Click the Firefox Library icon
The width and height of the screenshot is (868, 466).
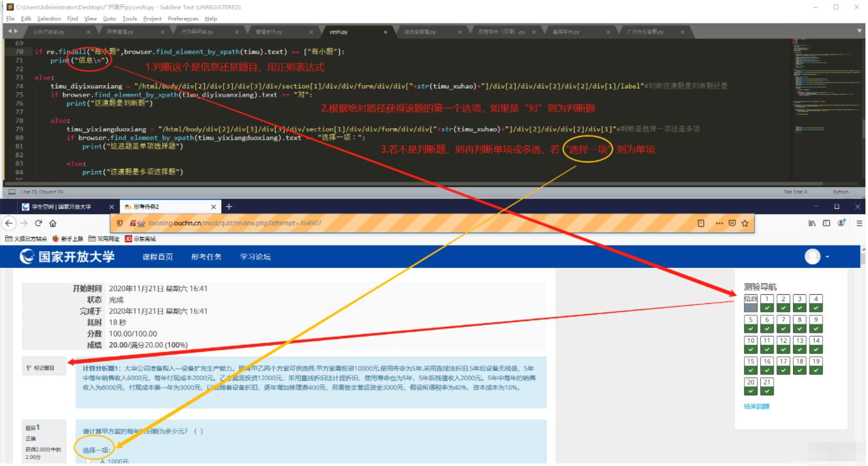tap(812, 223)
